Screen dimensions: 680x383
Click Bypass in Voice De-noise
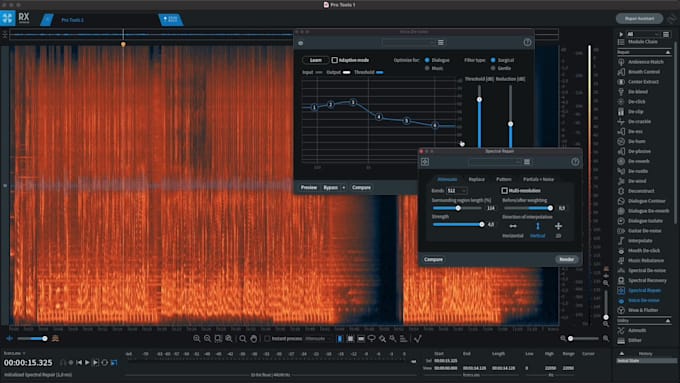tap(330, 188)
